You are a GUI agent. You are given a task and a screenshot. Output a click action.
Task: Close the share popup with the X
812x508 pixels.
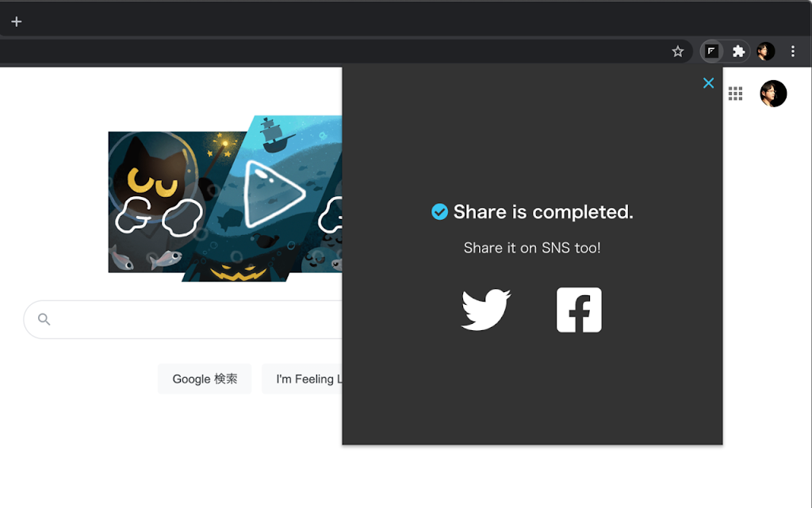(x=708, y=83)
